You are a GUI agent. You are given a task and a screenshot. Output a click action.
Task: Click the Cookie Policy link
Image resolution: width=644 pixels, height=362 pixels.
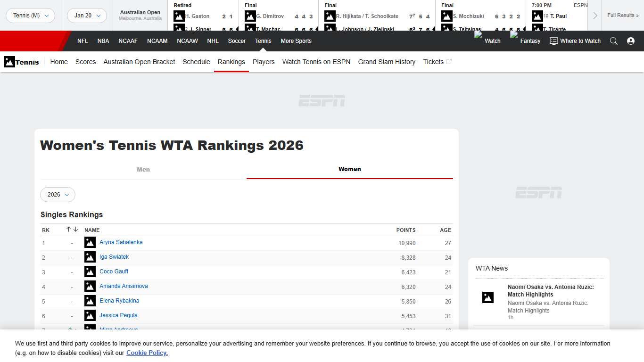147,353
